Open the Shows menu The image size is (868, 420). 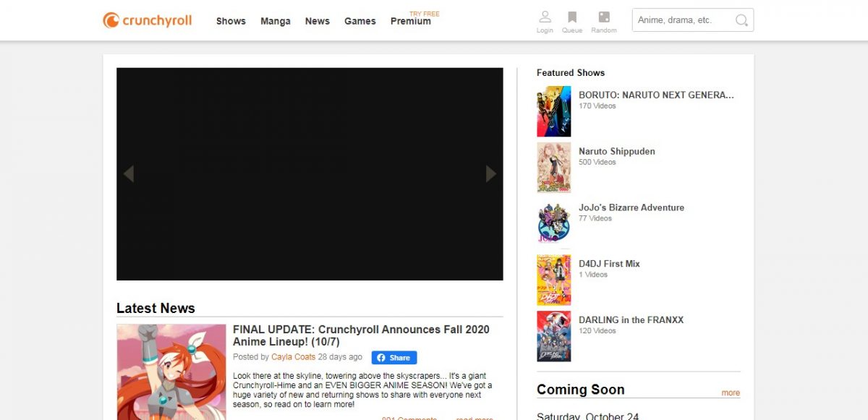[231, 21]
